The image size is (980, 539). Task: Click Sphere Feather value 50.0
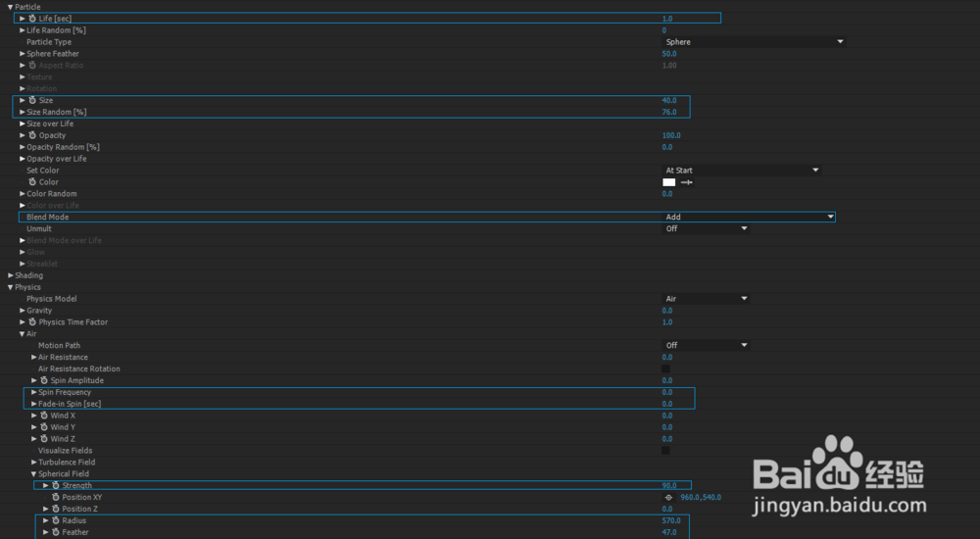669,54
